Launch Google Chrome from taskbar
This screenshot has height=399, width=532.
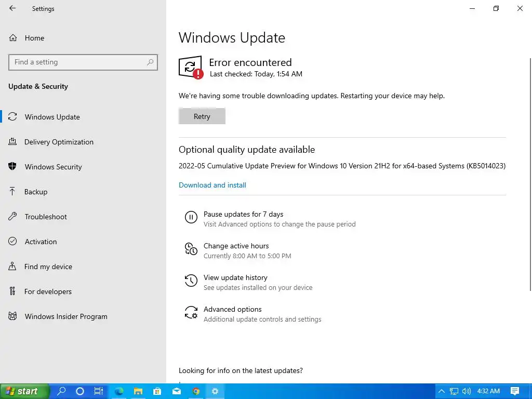[x=196, y=391]
